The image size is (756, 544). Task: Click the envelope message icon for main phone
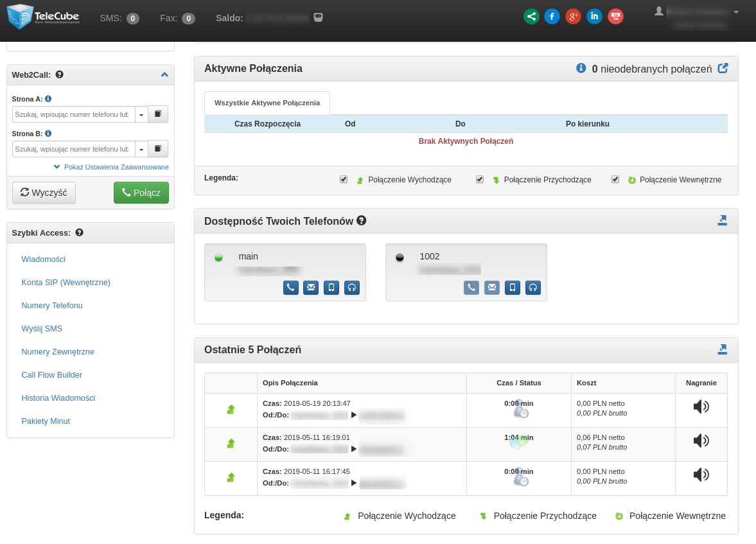[x=311, y=288]
